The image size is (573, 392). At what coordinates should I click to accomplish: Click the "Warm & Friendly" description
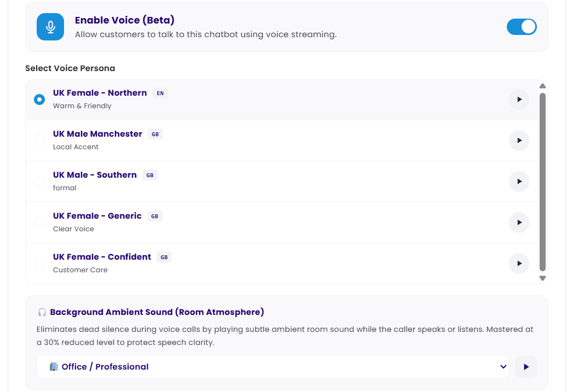pos(82,106)
